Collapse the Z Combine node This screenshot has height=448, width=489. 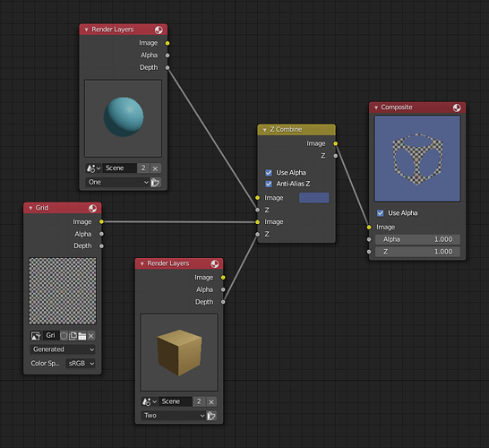264,130
